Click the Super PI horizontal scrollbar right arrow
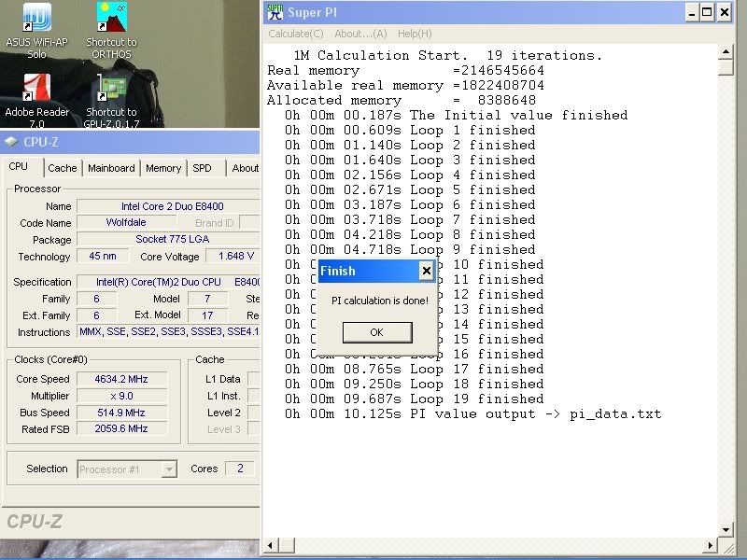747x560 pixels. click(x=711, y=546)
